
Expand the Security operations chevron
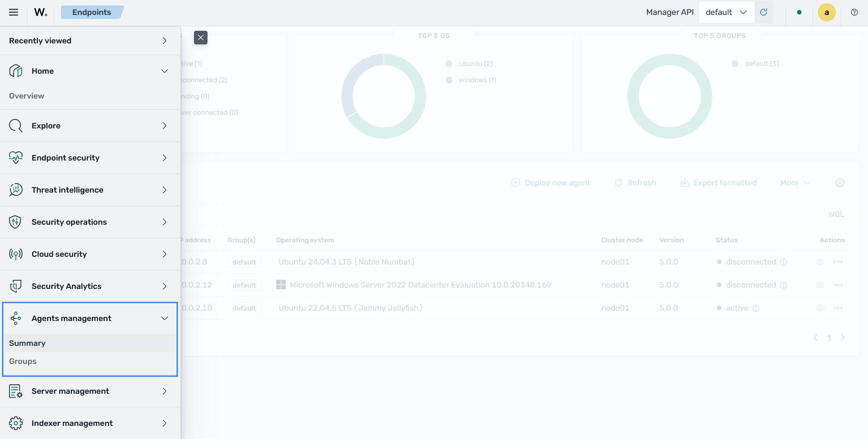tap(165, 222)
